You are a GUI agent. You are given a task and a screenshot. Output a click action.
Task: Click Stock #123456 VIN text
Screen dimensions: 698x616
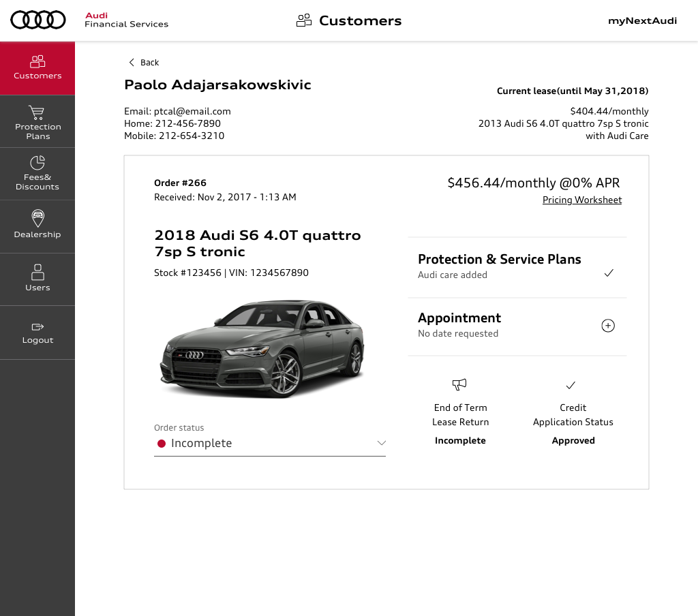tap(231, 273)
